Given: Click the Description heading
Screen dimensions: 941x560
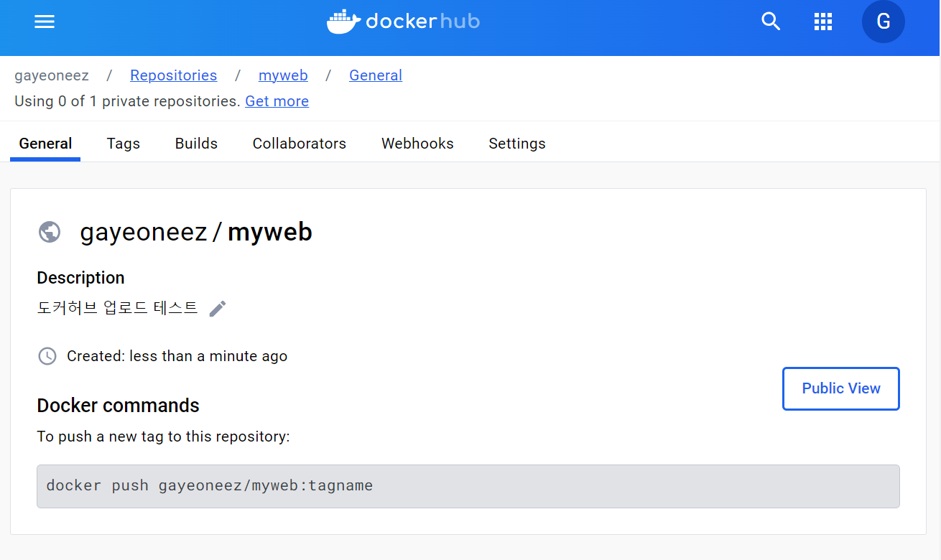Looking at the screenshot, I should coord(80,278).
